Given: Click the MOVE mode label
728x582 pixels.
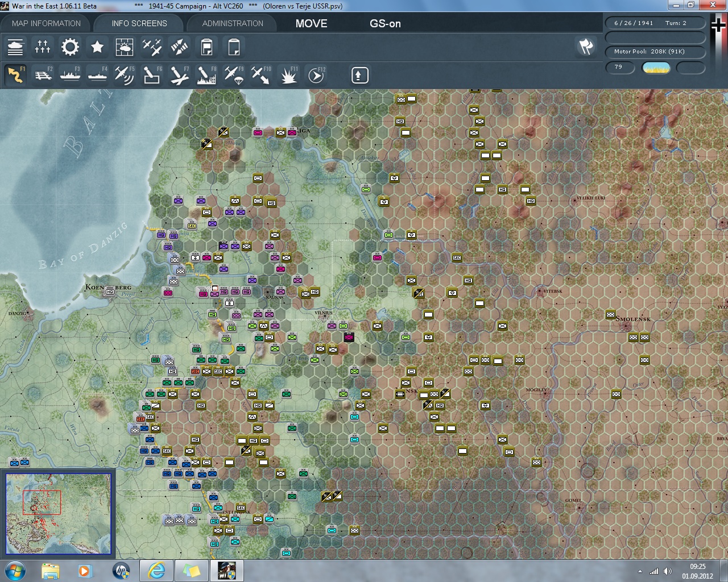Looking at the screenshot, I should (311, 23).
